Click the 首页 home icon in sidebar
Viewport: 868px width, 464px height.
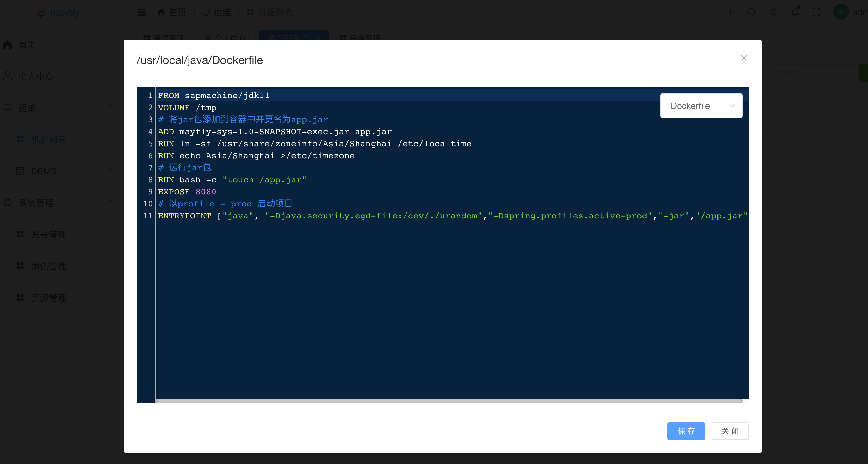tap(8, 45)
